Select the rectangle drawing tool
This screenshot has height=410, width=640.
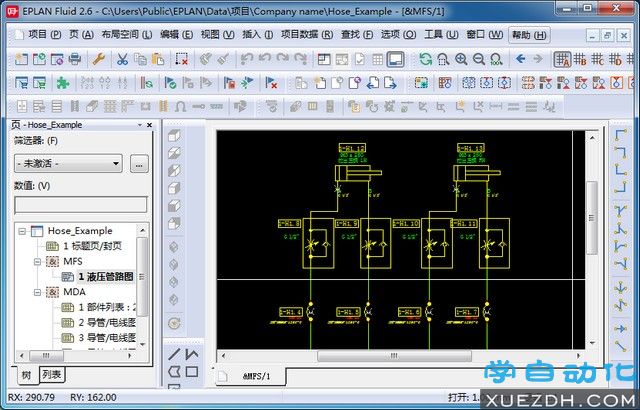tap(192, 372)
